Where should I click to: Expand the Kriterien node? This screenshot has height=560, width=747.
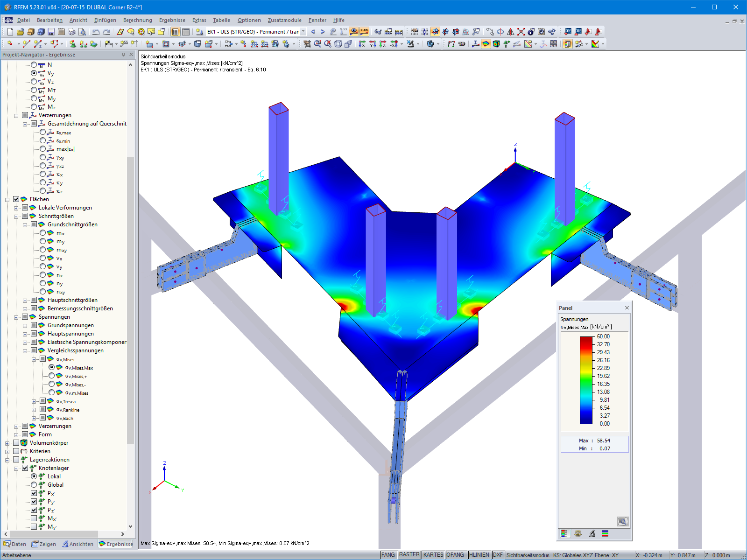point(7,451)
